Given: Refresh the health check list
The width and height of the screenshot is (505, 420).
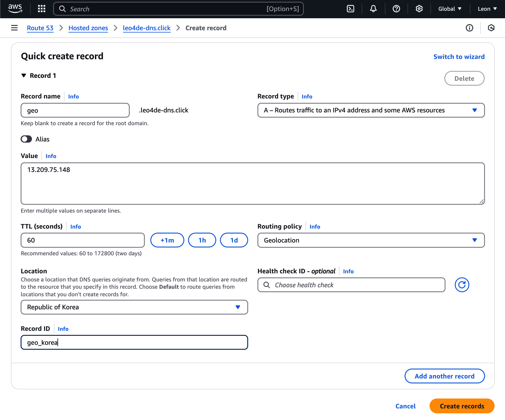Looking at the screenshot, I should tap(462, 285).
